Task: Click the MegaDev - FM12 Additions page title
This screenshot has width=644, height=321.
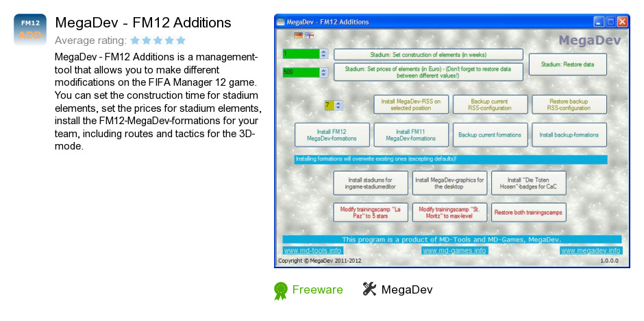Action: point(143,22)
